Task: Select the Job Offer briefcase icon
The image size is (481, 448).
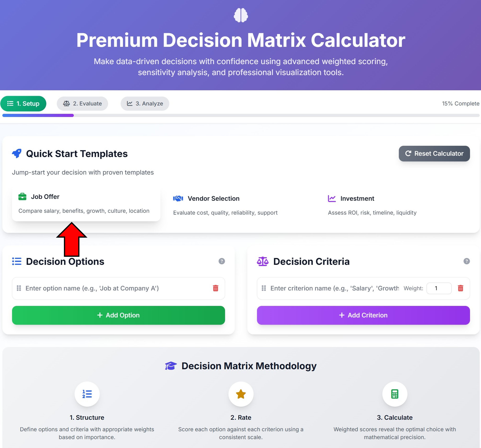Action: [22, 196]
